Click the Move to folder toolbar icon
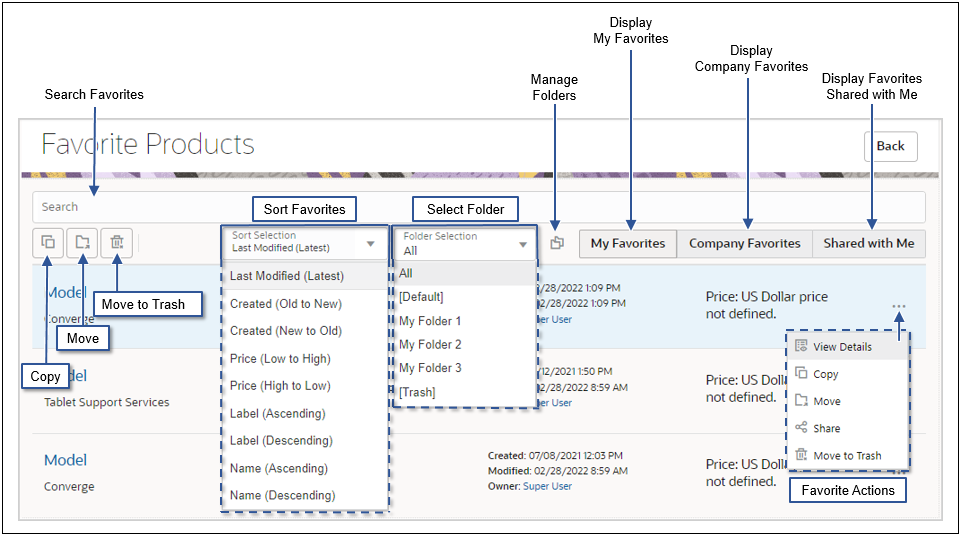The width and height of the screenshot is (961, 536). (x=83, y=242)
